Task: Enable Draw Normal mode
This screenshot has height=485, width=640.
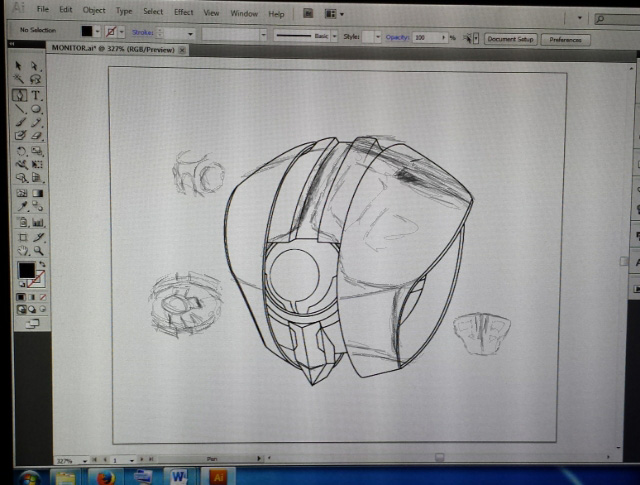Action: point(21,309)
